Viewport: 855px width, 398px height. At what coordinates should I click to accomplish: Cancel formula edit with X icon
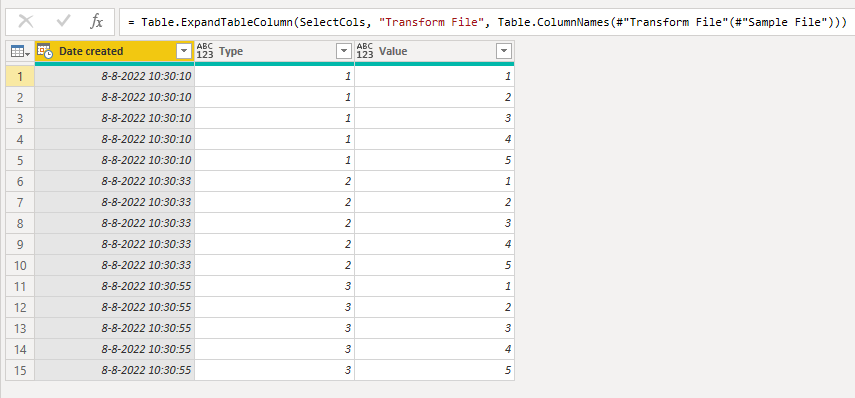[26, 22]
